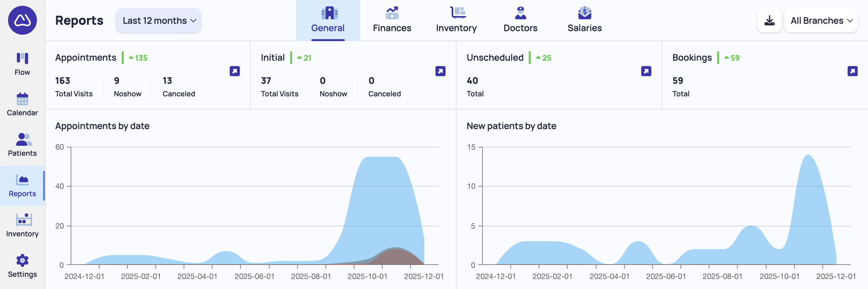Screen dimensions: 868x289
Task: Open the Flow section in the sidebar
Action: [22, 64]
